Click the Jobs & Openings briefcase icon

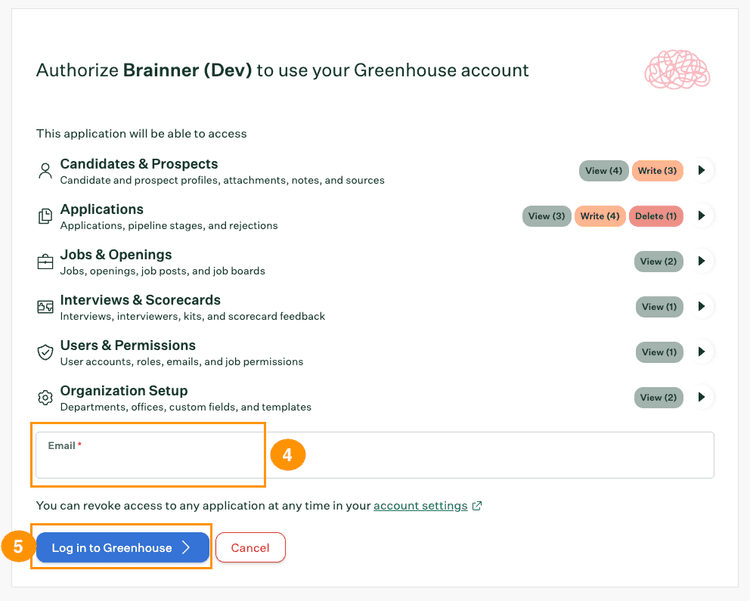(x=45, y=262)
